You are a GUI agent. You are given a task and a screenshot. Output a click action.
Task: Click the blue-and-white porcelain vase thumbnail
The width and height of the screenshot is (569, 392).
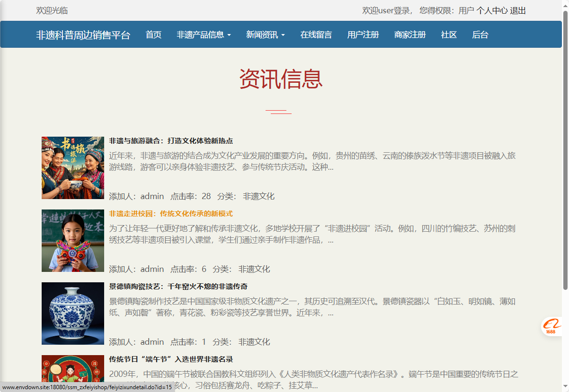(72, 313)
